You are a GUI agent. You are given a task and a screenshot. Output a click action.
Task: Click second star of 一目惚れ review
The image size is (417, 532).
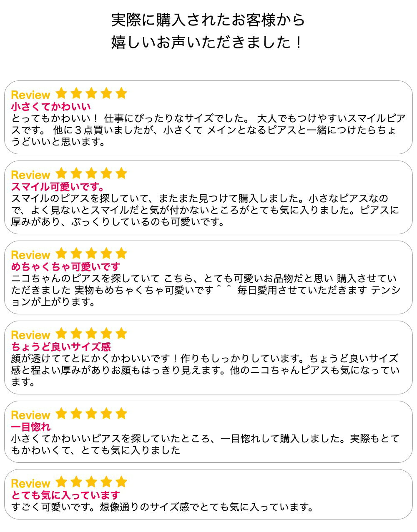(76, 413)
